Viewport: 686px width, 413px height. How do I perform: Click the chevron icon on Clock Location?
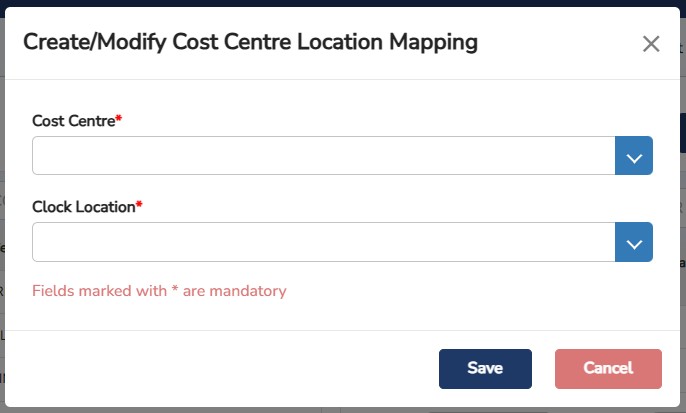(633, 243)
